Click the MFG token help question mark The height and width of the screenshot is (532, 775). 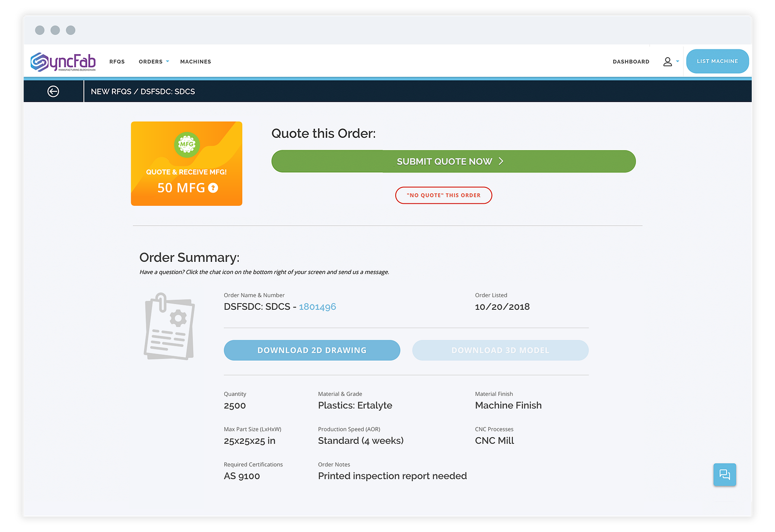pos(213,188)
